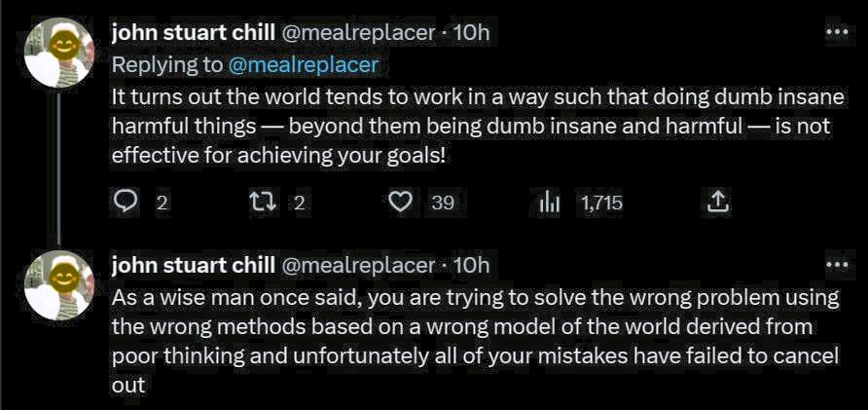Open more options menu on second tweet
The height and width of the screenshot is (410, 868).
(x=836, y=265)
